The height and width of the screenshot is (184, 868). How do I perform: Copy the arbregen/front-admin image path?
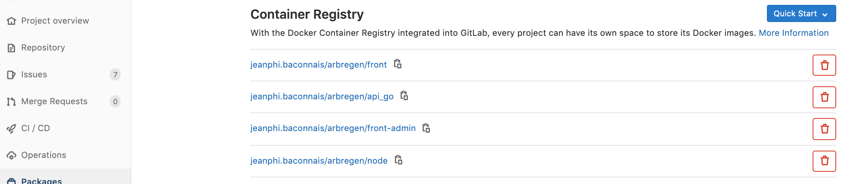click(426, 128)
